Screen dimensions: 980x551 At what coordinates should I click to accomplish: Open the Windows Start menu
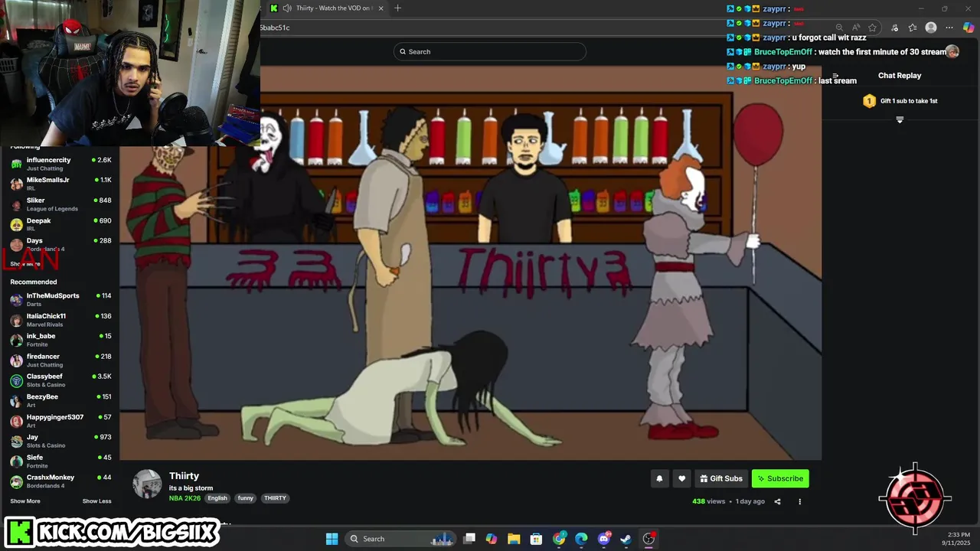[x=332, y=539]
